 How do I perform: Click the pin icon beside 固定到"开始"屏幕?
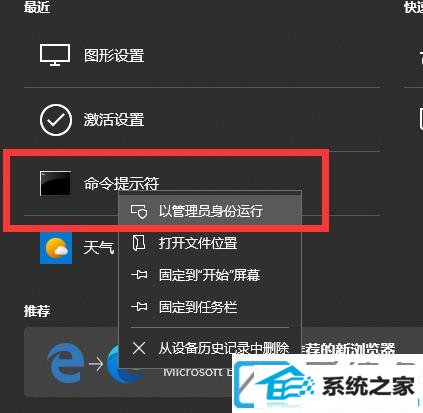click(139, 275)
